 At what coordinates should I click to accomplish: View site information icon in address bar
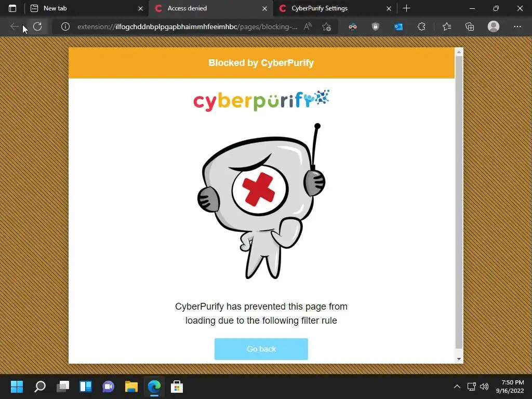click(x=65, y=26)
